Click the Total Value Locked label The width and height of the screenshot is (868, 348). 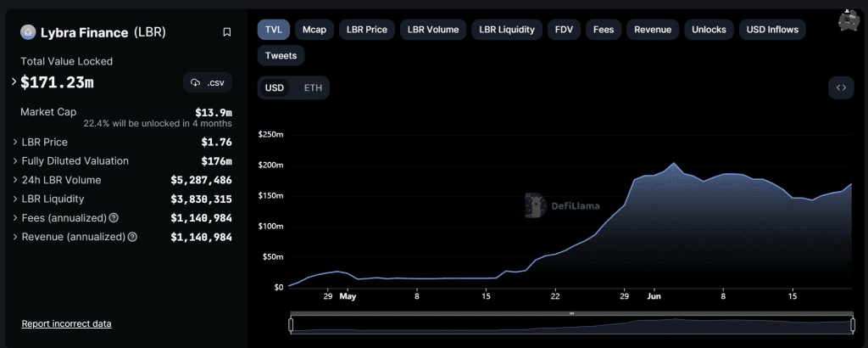click(66, 61)
